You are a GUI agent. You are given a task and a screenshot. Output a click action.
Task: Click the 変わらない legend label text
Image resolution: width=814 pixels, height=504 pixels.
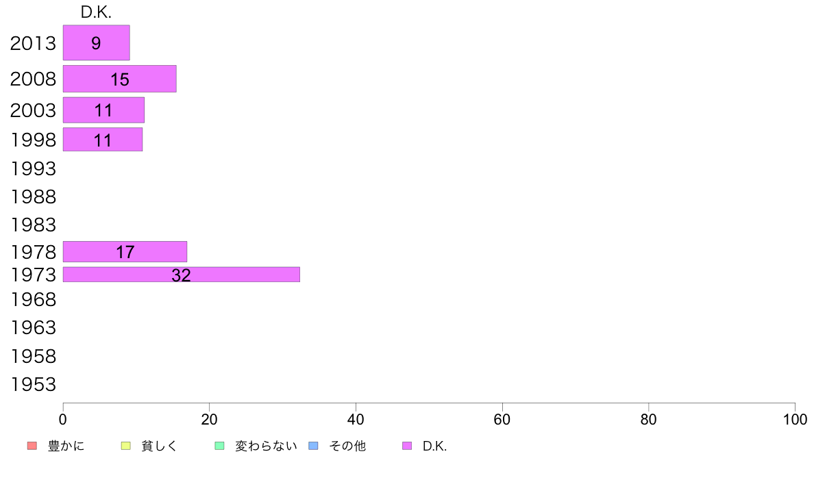tap(266, 446)
